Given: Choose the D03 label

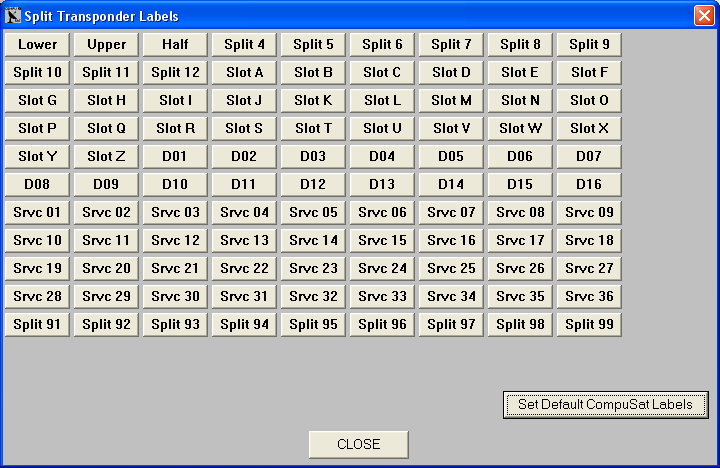Looking at the screenshot, I should 313,157.
